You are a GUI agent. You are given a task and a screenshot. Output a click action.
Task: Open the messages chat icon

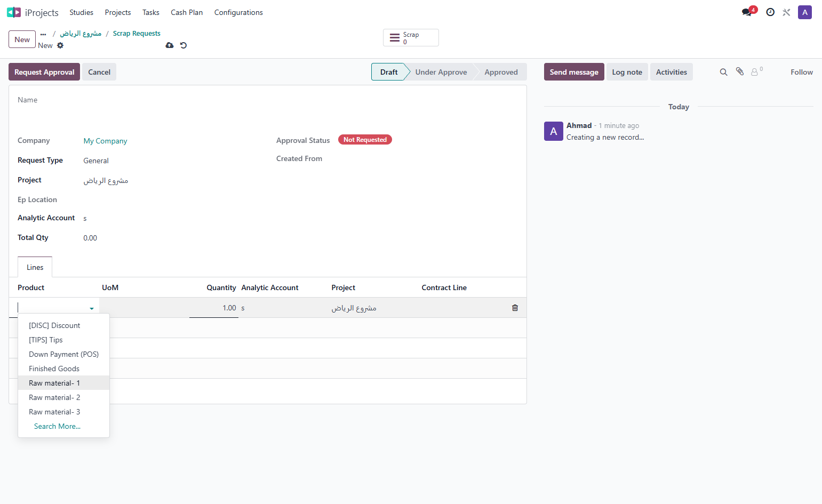(747, 12)
